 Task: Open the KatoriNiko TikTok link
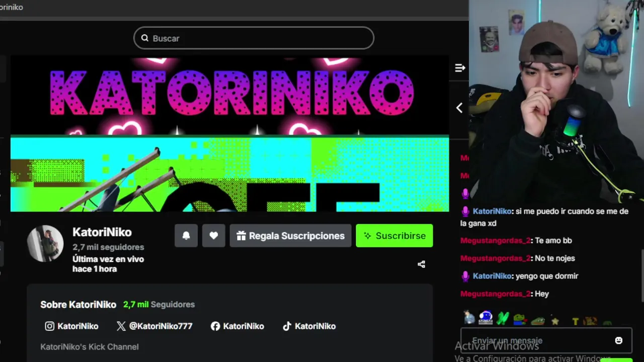click(309, 326)
